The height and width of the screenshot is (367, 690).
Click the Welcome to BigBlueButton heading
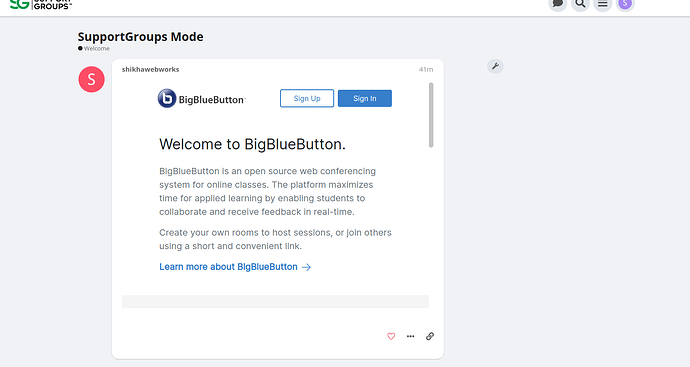252,144
